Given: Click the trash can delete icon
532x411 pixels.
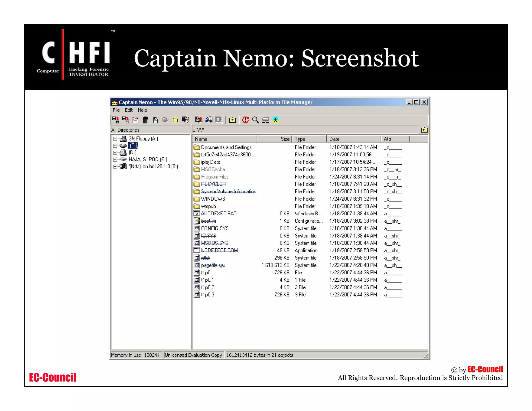Looking at the screenshot, I should pyautogui.click(x=145, y=120).
